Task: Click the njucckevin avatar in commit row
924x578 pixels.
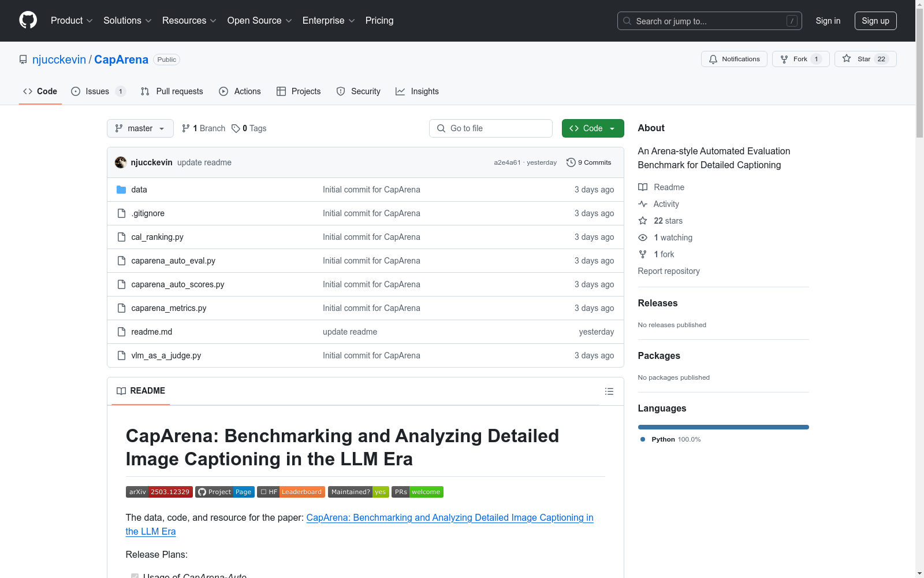Action: click(x=121, y=162)
